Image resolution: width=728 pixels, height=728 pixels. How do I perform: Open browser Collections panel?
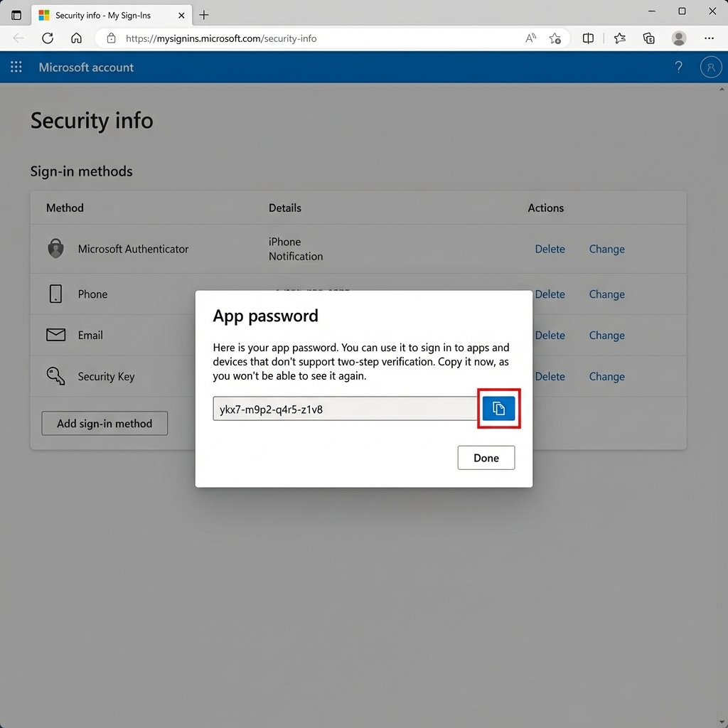pyautogui.click(x=648, y=38)
